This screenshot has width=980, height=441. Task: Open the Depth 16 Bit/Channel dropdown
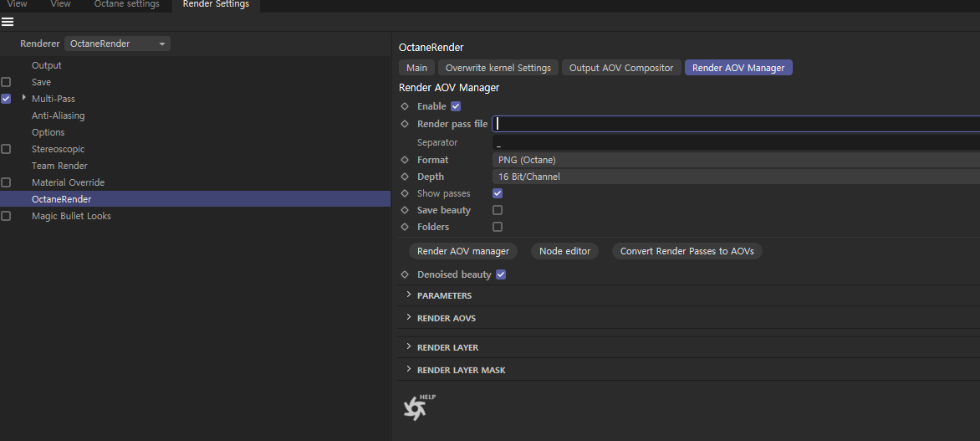click(x=736, y=177)
